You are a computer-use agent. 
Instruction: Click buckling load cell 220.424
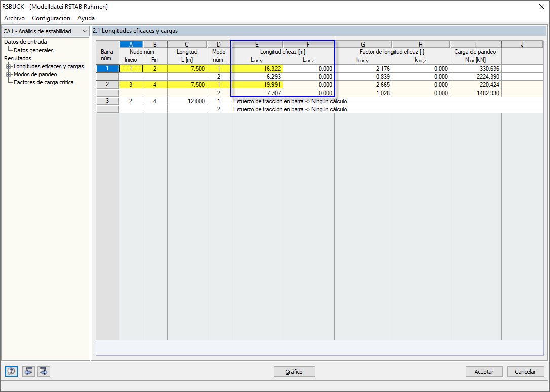click(476, 85)
